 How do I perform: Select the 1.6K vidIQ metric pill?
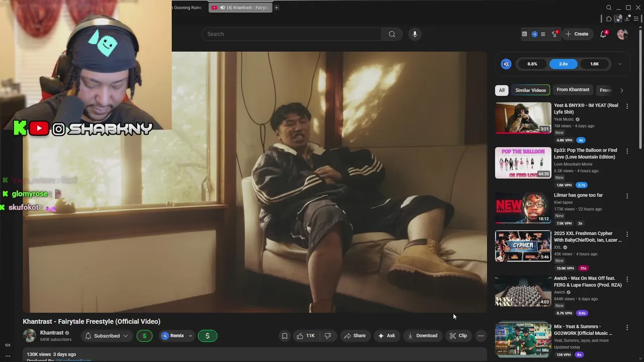coord(594,64)
